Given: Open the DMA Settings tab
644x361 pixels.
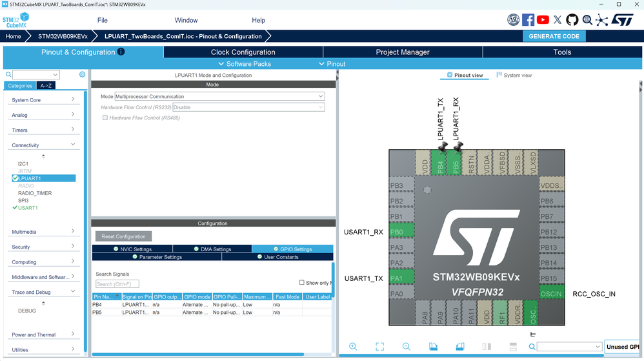Looking at the screenshot, I should tap(212, 249).
